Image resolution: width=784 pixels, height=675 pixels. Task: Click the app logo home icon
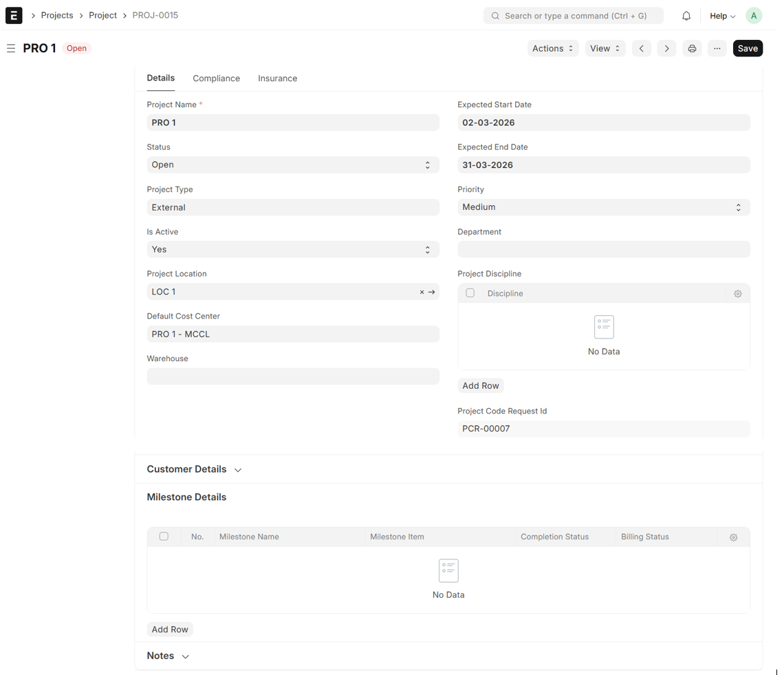[x=14, y=15]
